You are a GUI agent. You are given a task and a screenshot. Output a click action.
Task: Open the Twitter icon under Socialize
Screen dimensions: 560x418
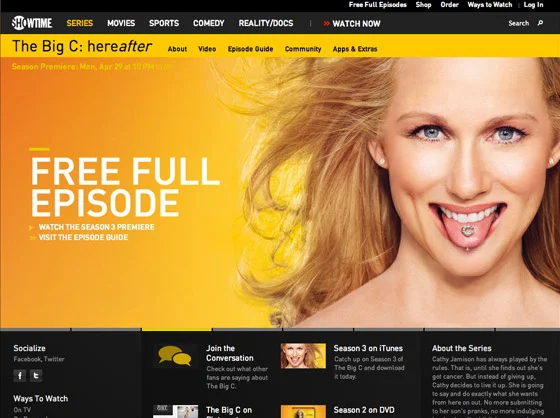(x=36, y=375)
